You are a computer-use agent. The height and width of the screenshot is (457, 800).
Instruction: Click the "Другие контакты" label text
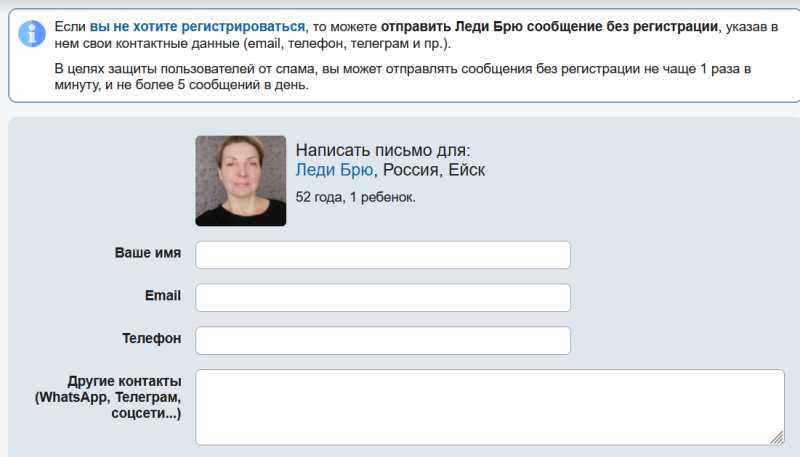tap(123, 382)
